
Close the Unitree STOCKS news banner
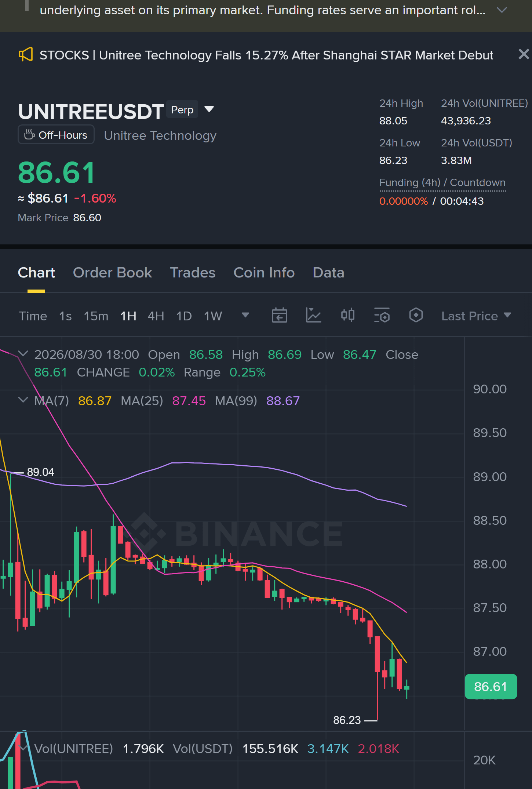(524, 54)
